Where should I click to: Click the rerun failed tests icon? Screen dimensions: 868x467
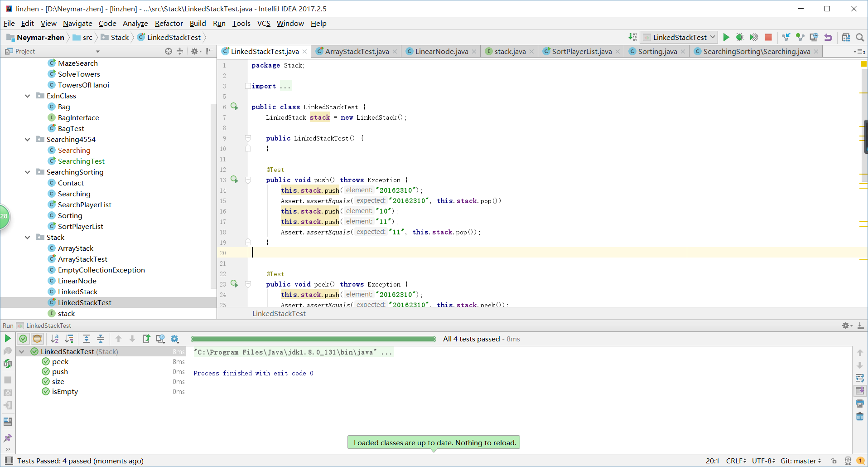8,351
